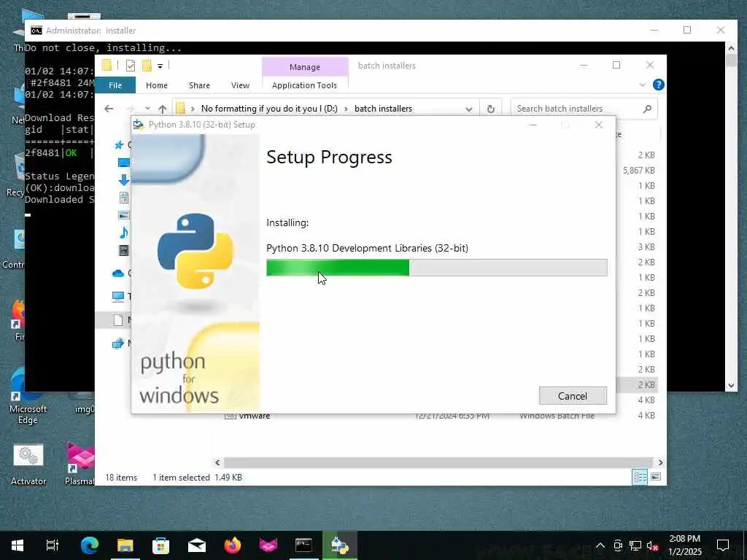The height and width of the screenshot is (560, 747).
Task: Select Quick access star in navigation pane
Action: (119, 145)
